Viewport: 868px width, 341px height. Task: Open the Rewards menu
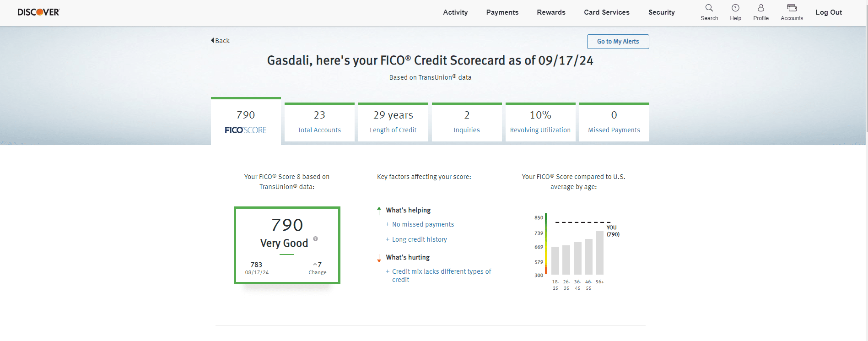551,12
